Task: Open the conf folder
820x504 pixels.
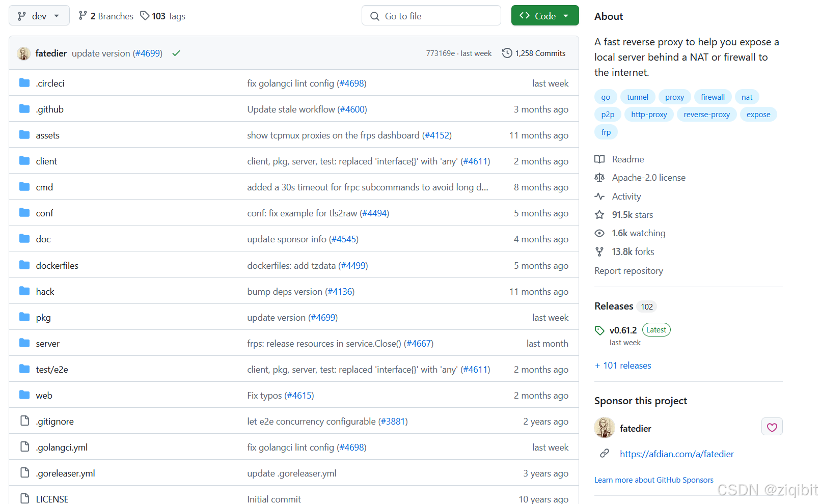Action: pos(44,213)
